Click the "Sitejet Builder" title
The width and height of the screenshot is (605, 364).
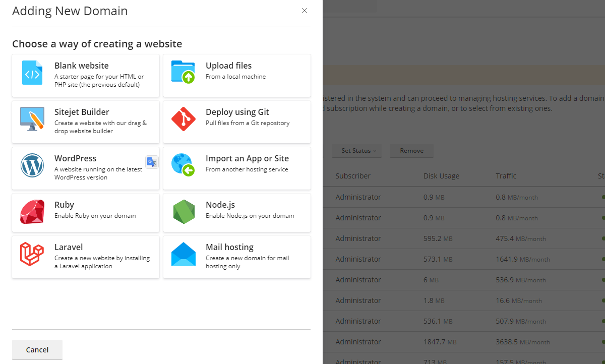tap(82, 112)
